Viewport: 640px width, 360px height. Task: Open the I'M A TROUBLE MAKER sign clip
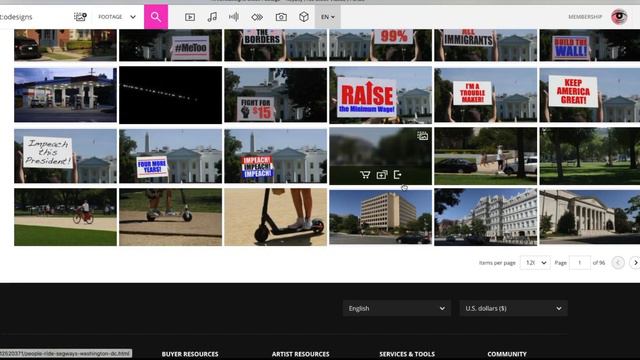pos(486,95)
